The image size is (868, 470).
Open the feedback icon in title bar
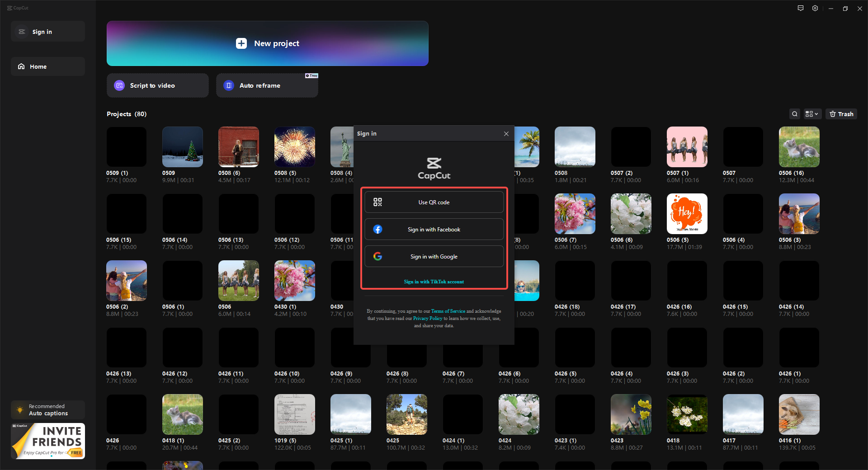801,8
